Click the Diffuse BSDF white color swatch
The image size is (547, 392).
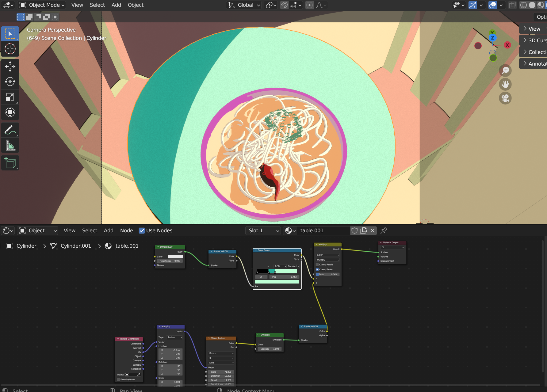[x=175, y=257]
